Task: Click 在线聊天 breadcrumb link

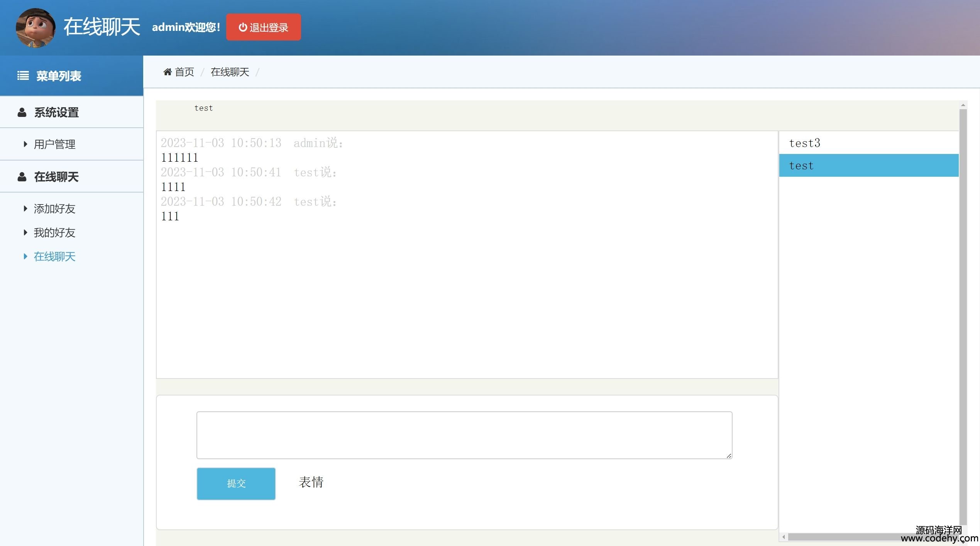Action: point(230,72)
